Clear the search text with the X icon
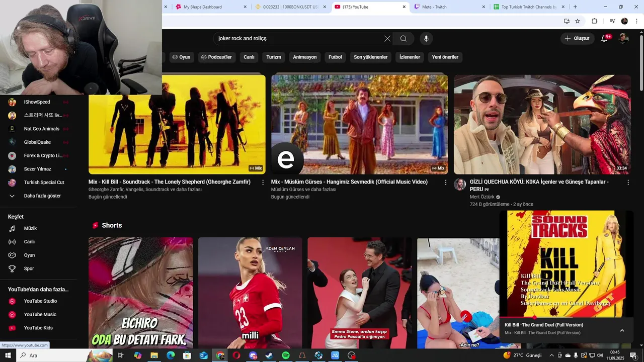The height and width of the screenshot is (362, 644). click(x=387, y=39)
